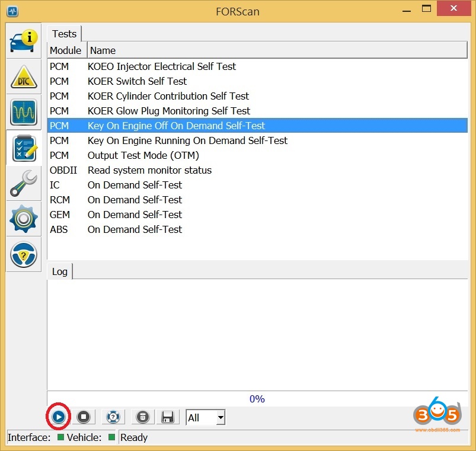Open the wrench Service functions section
The height and width of the screenshot is (451, 476).
tap(24, 183)
